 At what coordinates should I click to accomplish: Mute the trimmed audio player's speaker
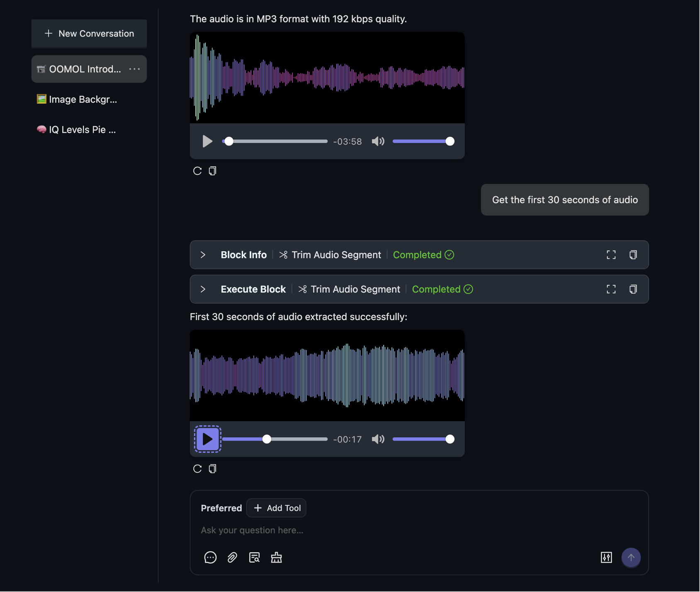point(378,439)
